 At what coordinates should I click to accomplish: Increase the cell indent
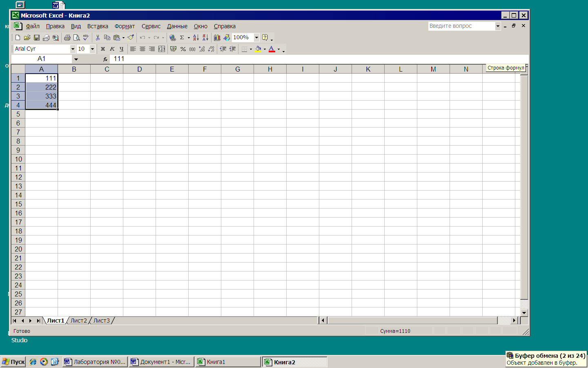coord(232,49)
